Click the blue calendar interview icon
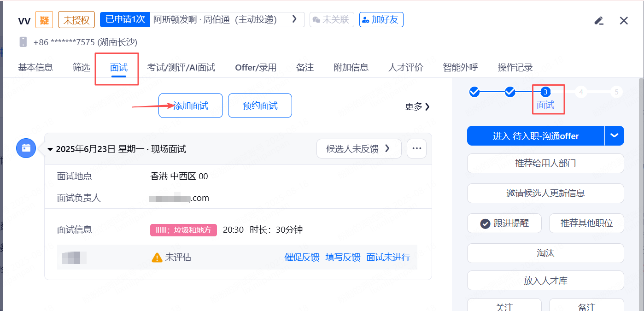Viewport: 644px width, 311px height. 26,148
